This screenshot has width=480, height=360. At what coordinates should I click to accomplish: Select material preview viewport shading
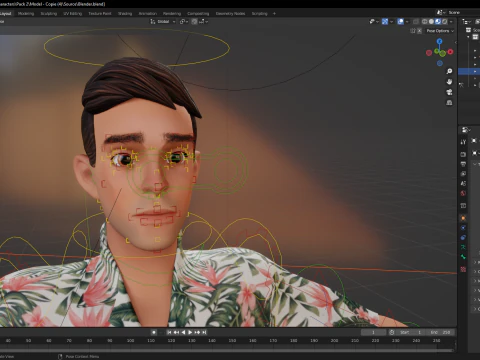[438, 22]
